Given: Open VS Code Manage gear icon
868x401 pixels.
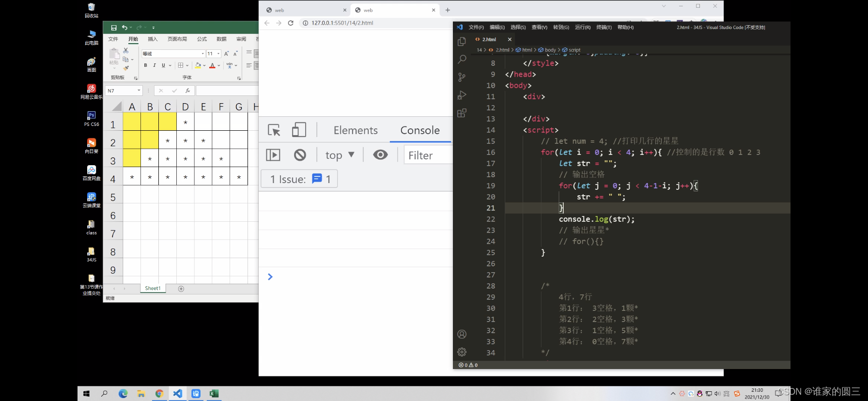Looking at the screenshot, I should point(462,352).
